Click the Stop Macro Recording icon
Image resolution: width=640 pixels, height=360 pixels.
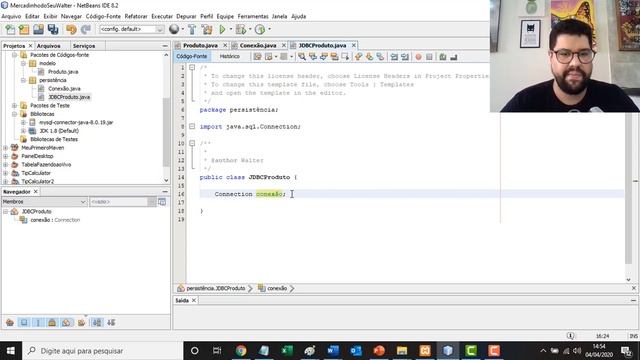[429, 57]
